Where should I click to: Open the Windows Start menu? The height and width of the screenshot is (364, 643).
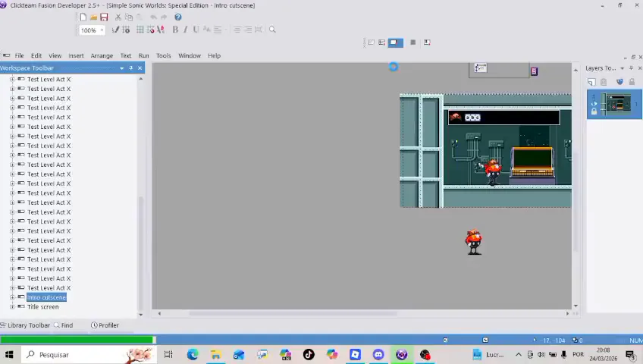tap(9, 355)
